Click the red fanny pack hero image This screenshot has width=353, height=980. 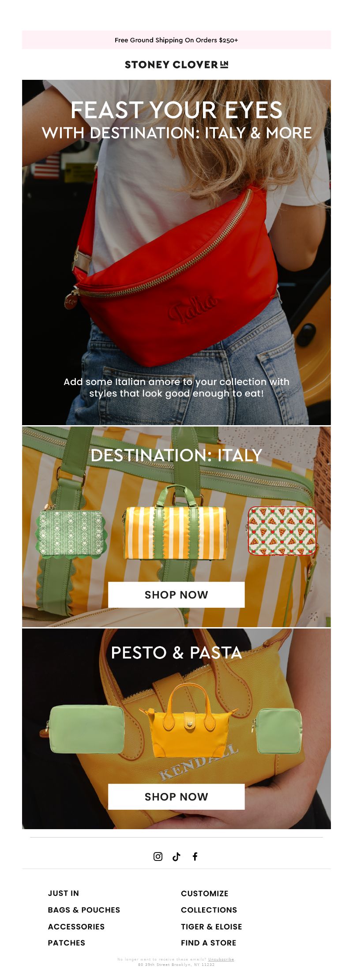pyautogui.click(x=176, y=252)
